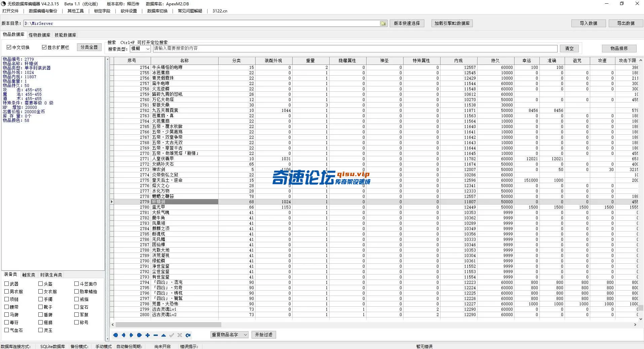This screenshot has width=644, height=349.
Task: Switch to 触发类 tab
Action: click(x=29, y=275)
